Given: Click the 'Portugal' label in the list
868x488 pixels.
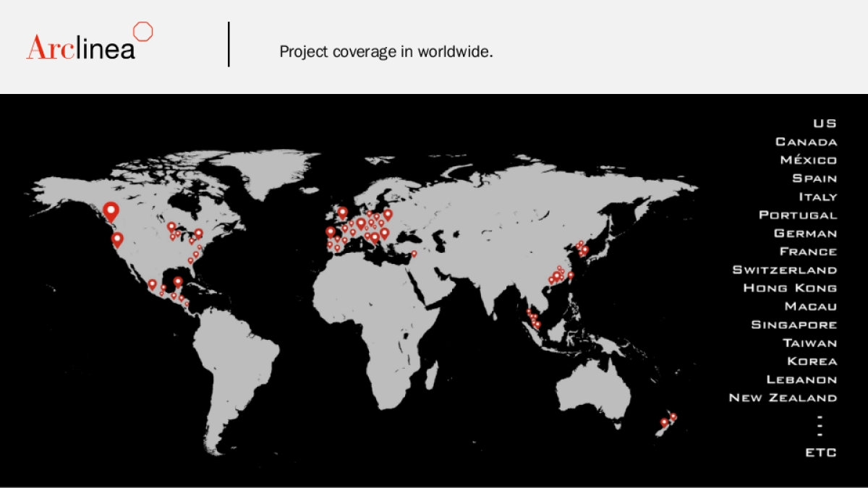Looking at the screenshot, I should (798, 215).
